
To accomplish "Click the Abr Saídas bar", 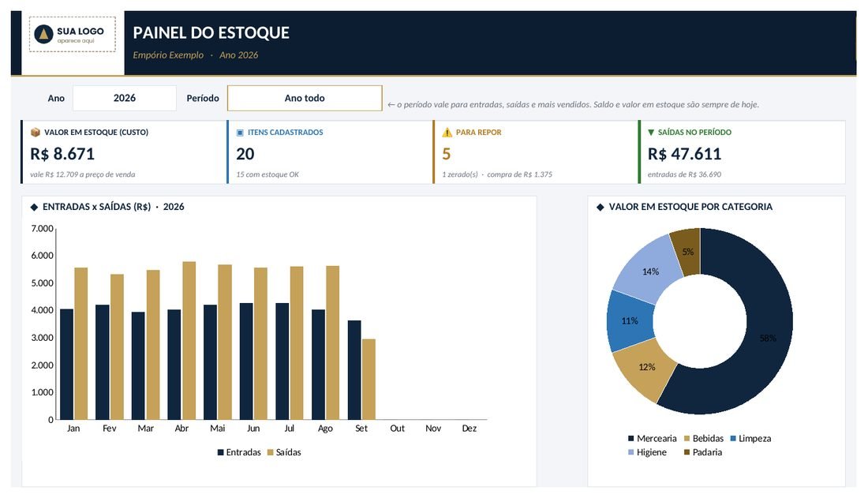I will (x=189, y=341).
